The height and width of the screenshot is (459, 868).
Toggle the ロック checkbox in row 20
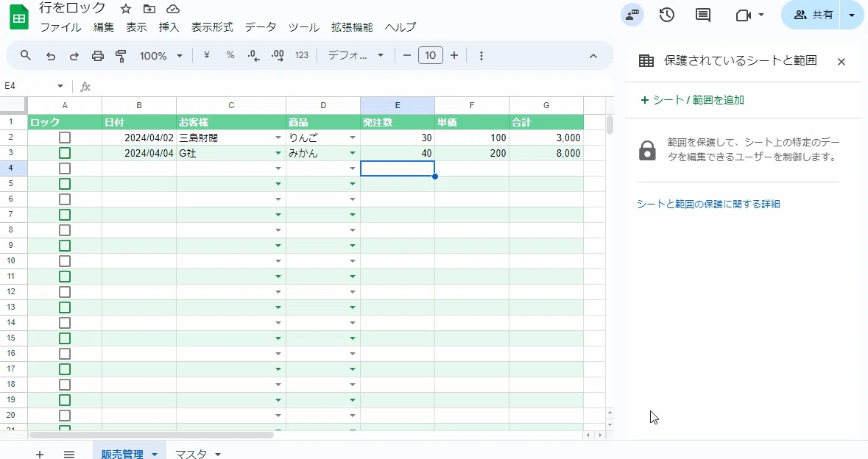point(65,416)
